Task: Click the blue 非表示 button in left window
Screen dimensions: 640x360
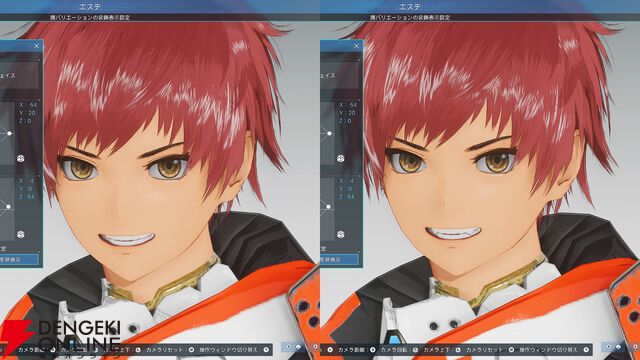Action: coord(19,259)
